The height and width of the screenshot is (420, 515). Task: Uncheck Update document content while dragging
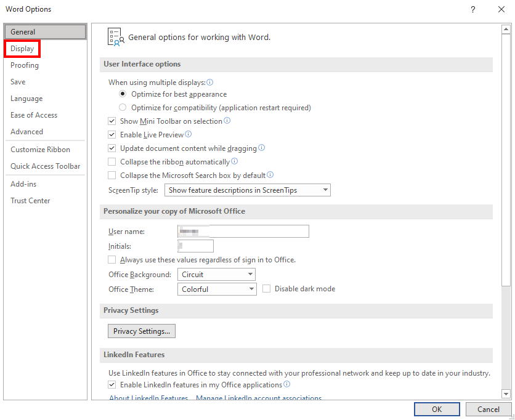[112, 148]
